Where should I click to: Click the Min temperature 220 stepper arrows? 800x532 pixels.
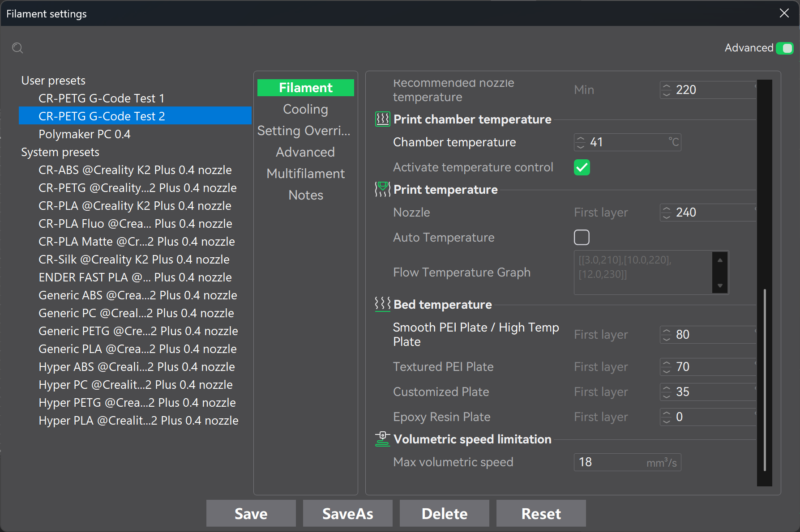click(667, 90)
